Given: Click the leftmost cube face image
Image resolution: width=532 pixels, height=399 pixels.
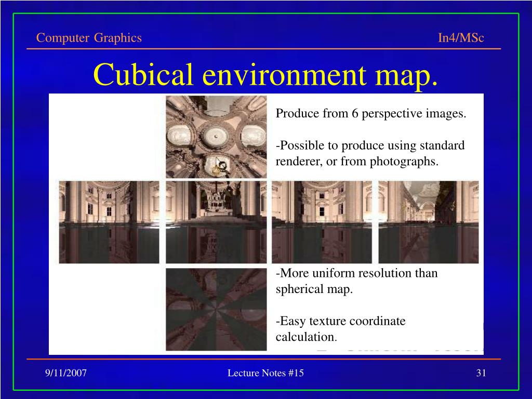Looking at the screenshot, I should tap(109, 222).
